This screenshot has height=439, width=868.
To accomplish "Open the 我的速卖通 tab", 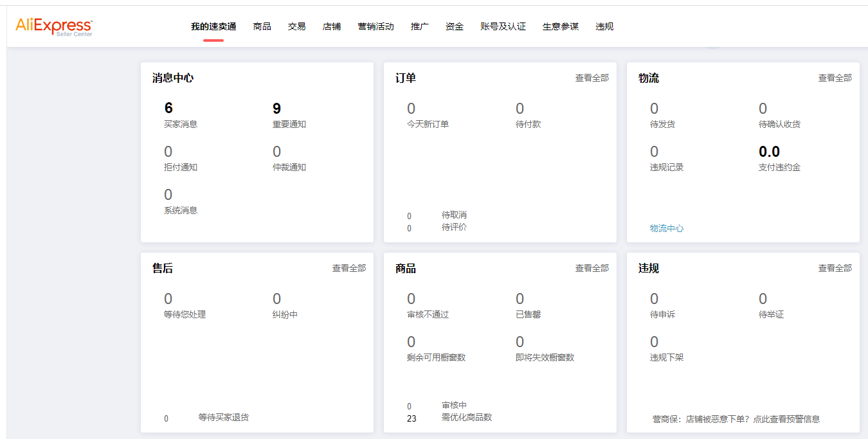I will [213, 26].
